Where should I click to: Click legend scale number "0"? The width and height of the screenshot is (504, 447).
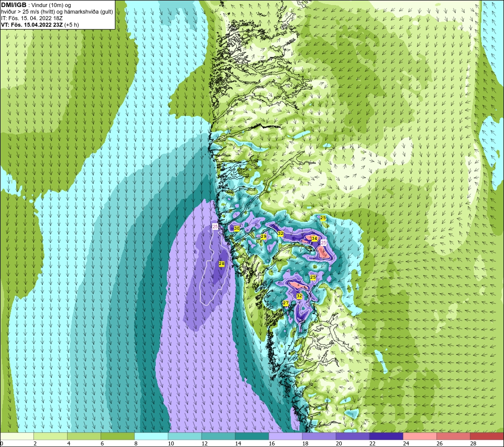tap(2, 443)
